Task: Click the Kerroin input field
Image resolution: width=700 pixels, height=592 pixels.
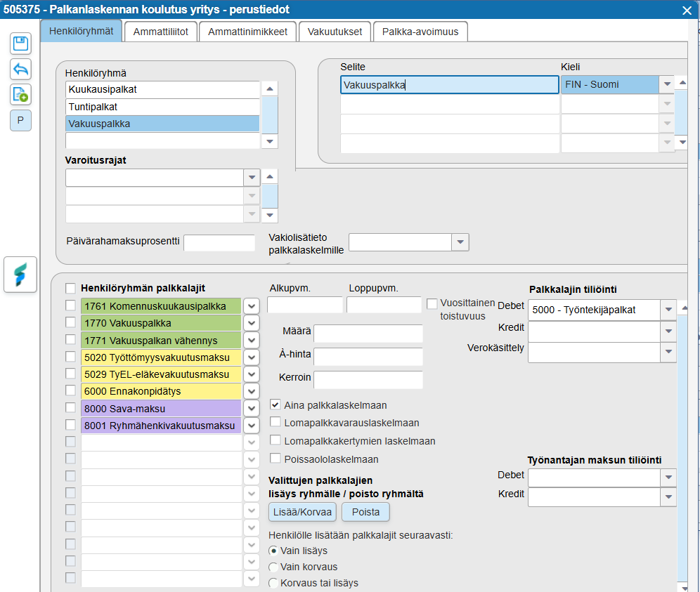Action: 368,379
